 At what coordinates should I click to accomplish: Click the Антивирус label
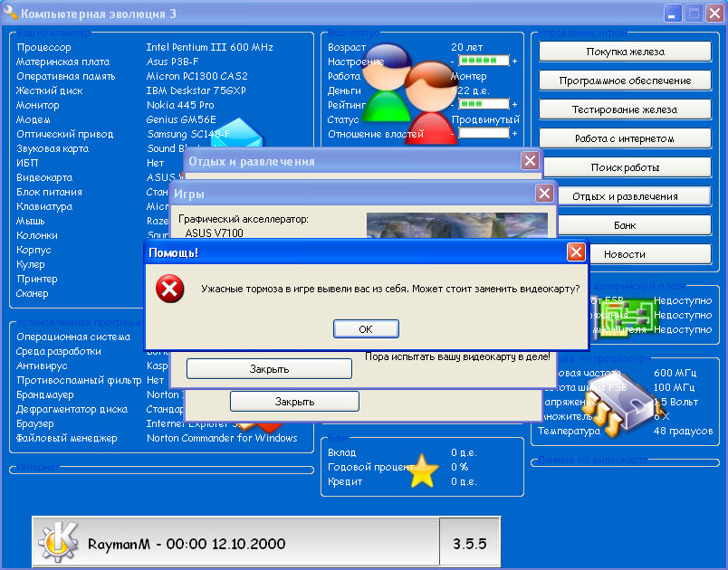tap(42, 366)
